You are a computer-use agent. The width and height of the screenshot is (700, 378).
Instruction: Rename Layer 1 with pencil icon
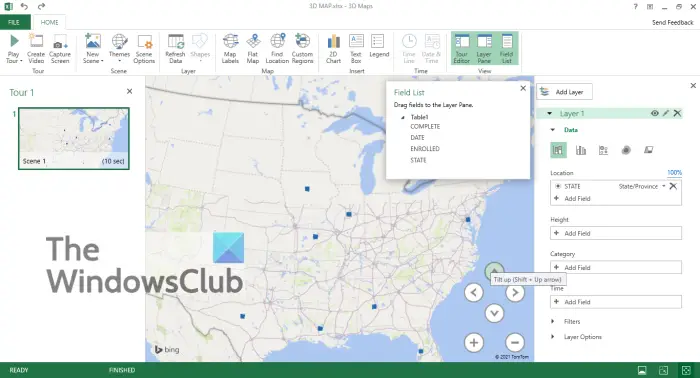[666, 113]
